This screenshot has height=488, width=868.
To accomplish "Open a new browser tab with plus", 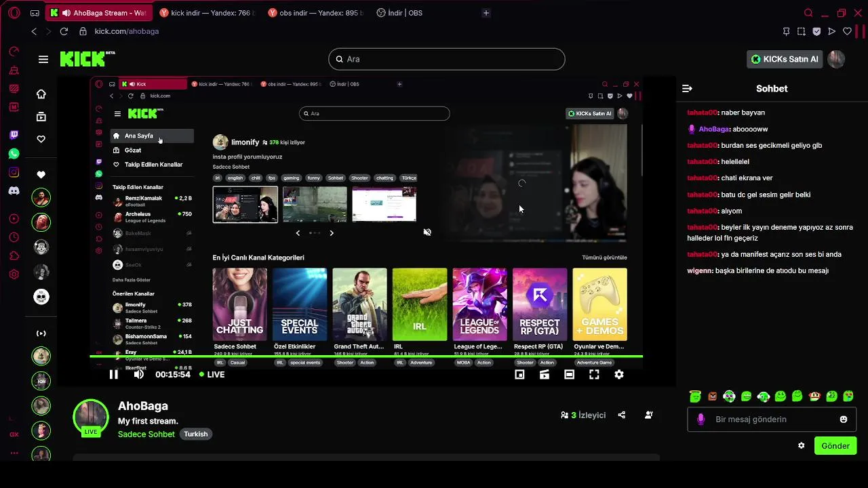I will (x=486, y=13).
